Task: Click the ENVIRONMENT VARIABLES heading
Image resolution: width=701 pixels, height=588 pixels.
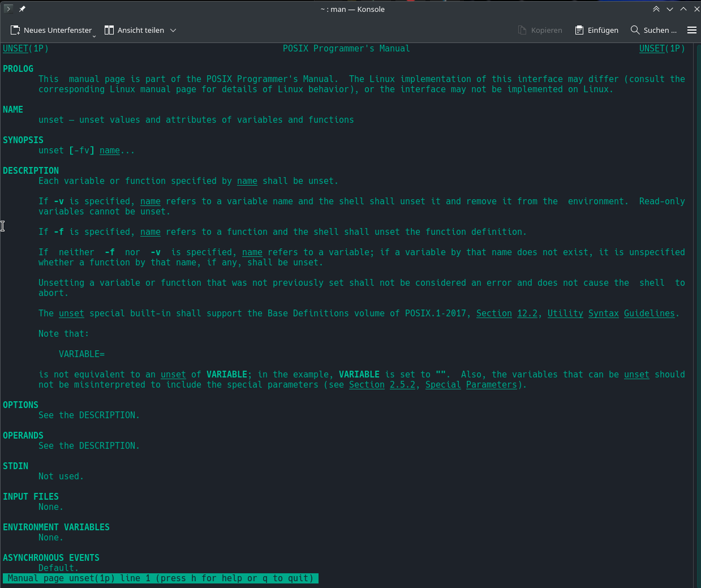Action: pos(56,527)
